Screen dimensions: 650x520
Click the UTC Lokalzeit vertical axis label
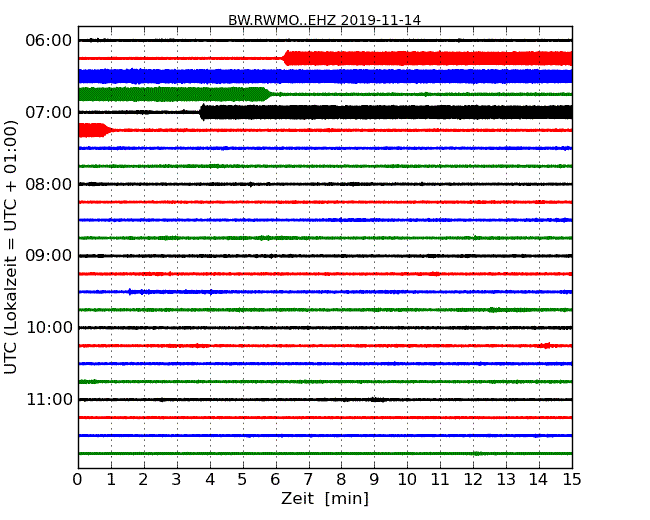11,247
